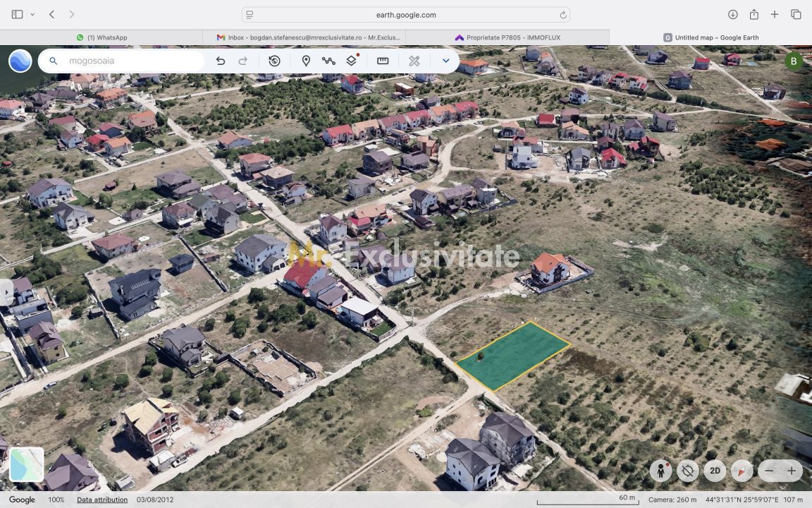Viewport: 812px width, 508px height.
Task: Select the measure ruler tool
Action: pyautogui.click(x=383, y=61)
